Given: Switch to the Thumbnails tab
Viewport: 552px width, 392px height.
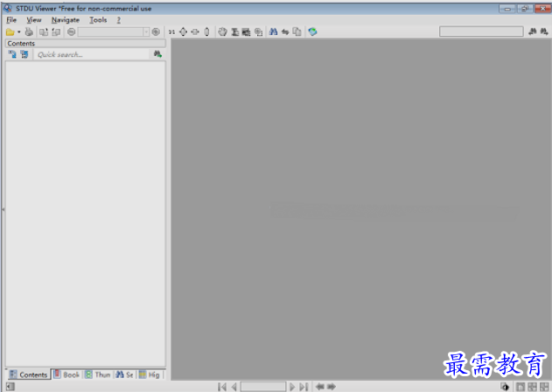Looking at the screenshot, I should [98, 374].
